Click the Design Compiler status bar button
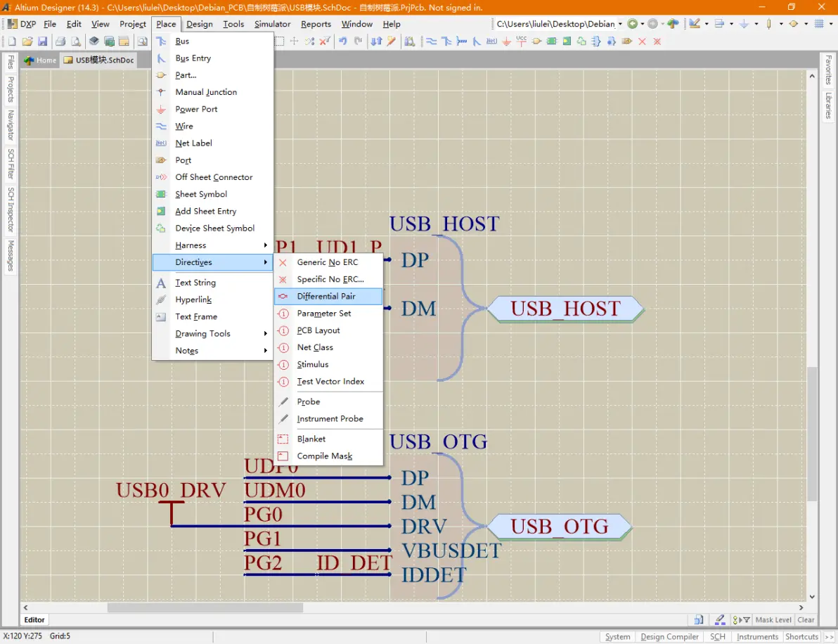The width and height of the screenshot is (838, 644). (669, 636)
